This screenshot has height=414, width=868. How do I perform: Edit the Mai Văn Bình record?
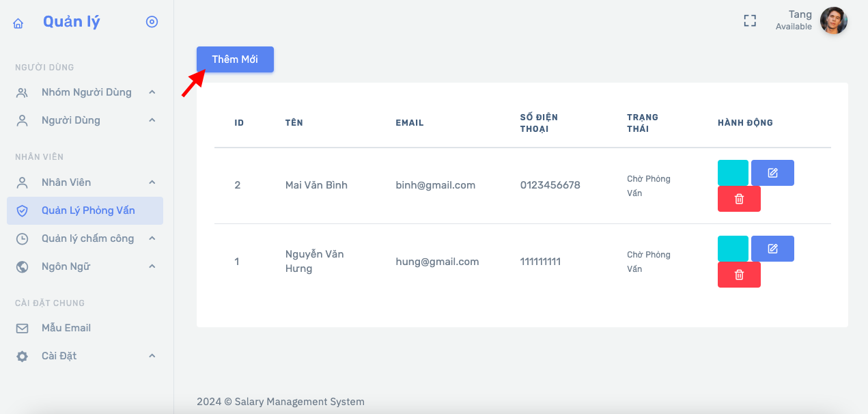(772, 173)
